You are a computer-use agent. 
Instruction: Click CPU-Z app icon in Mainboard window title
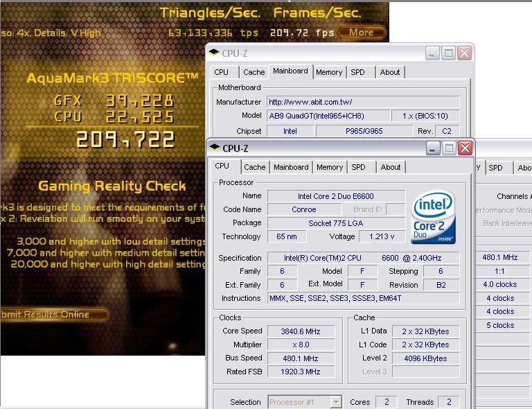(x=214, y=53)
